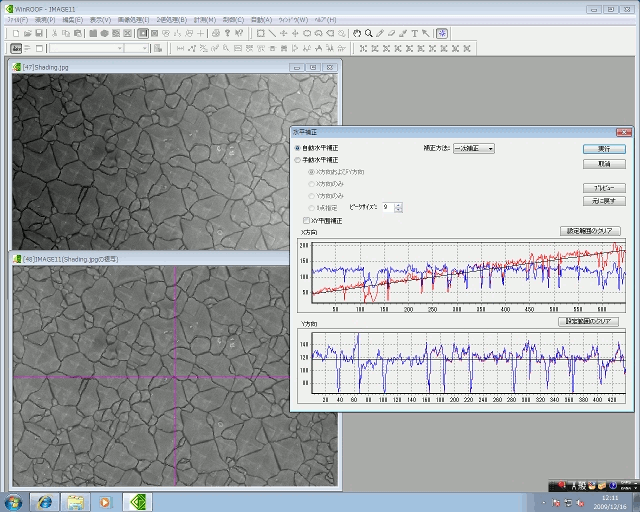Screen dimensions: 640x512
Task: Click the New file toolbar icon
Action: [x=16, y=33]
